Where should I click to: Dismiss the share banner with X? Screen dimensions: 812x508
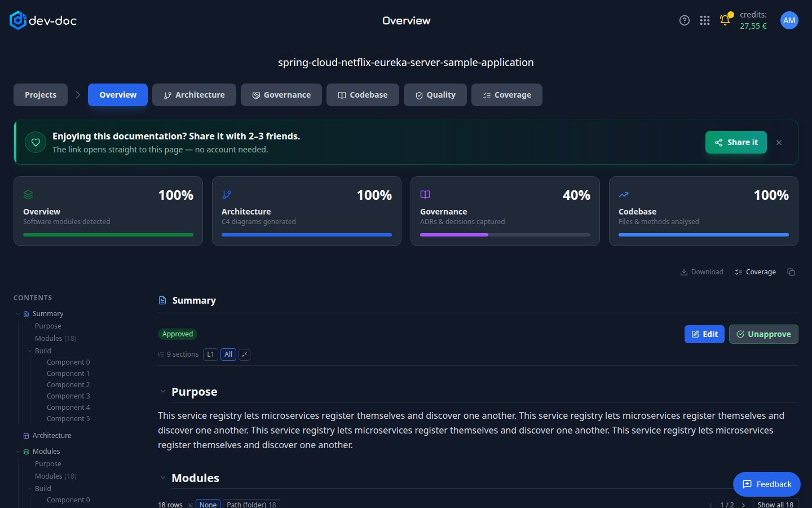click(779, 142)
